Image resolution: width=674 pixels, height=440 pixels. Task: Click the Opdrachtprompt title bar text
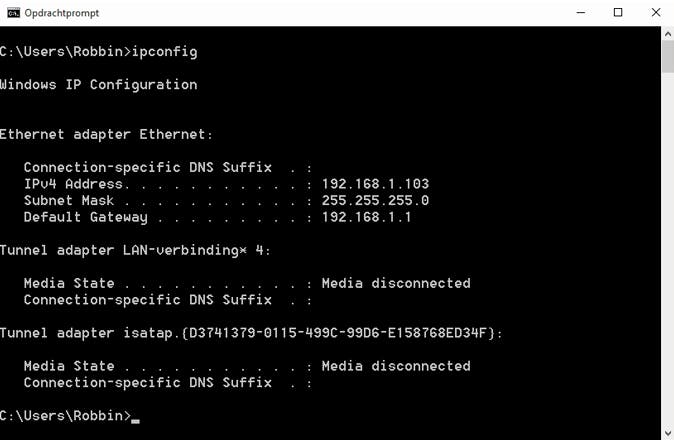point(61,13)
